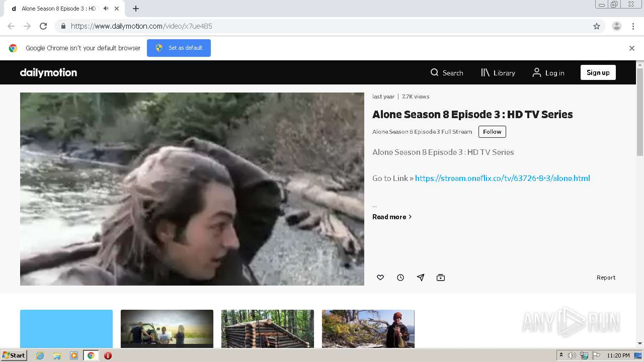Open the Action Center flag icon
The width and height of the screenshot is (644, 362).
[596, 355]
